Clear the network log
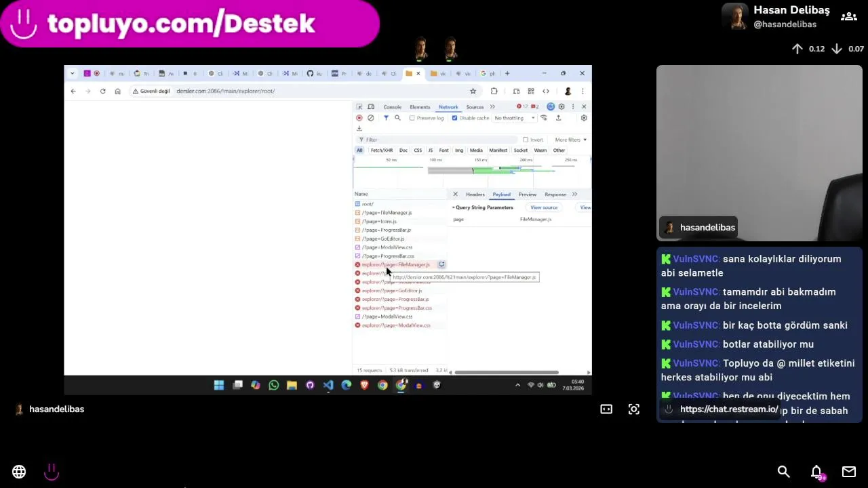868x488 pixels. pos(371,118)
